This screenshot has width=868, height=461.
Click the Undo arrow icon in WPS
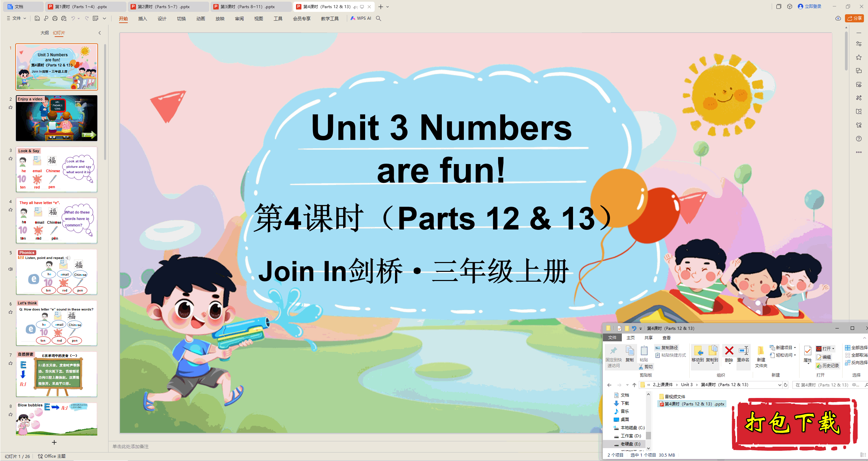73,18
